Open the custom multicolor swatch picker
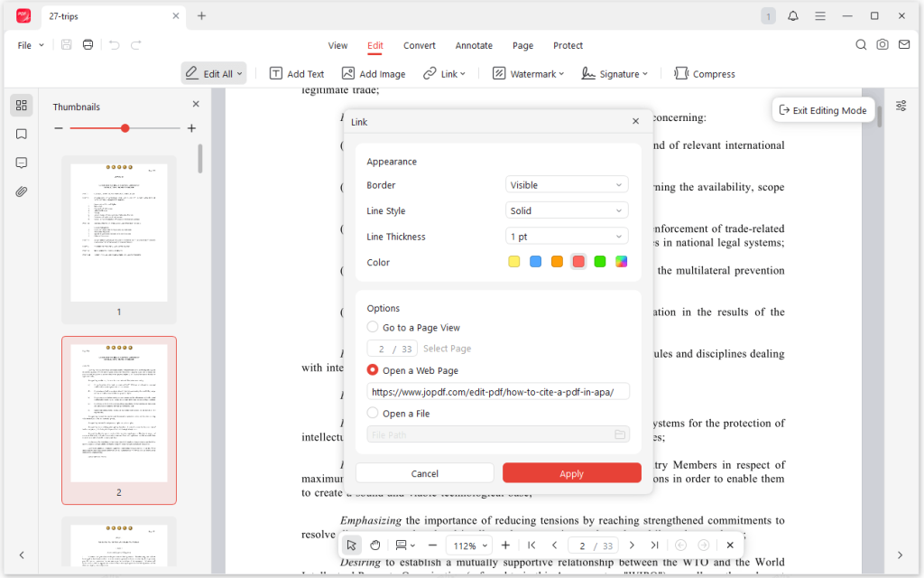 [621, 261]
